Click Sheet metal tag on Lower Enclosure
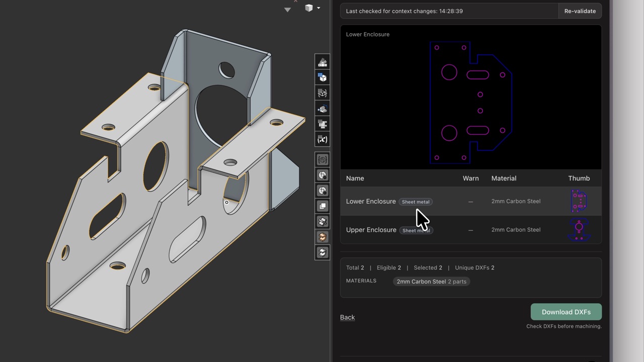 click(x=416, y=202)
